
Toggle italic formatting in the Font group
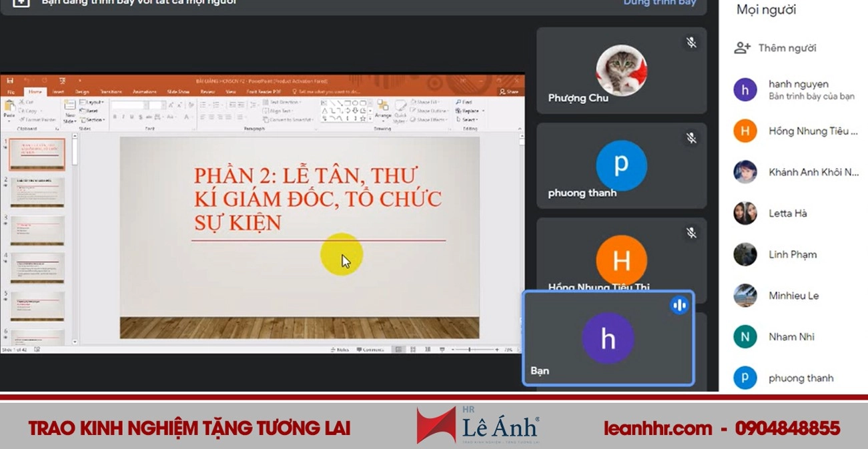[123, 115]
